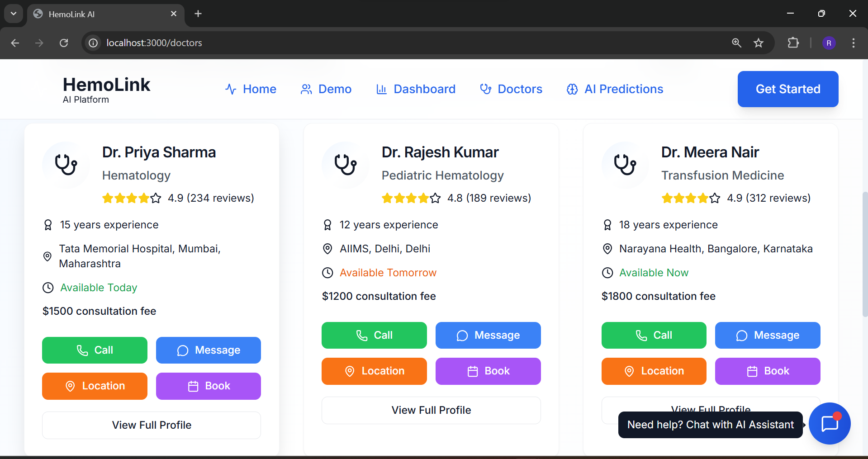868x459 pixels.
Task: Book appointment with Dr. Meera Nair
Action: 768,371
